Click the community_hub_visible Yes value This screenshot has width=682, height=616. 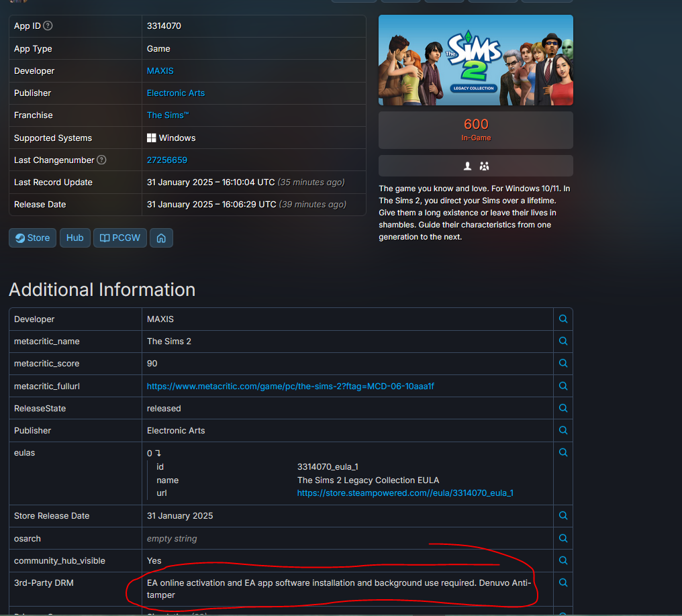click(x=154, y=561)
